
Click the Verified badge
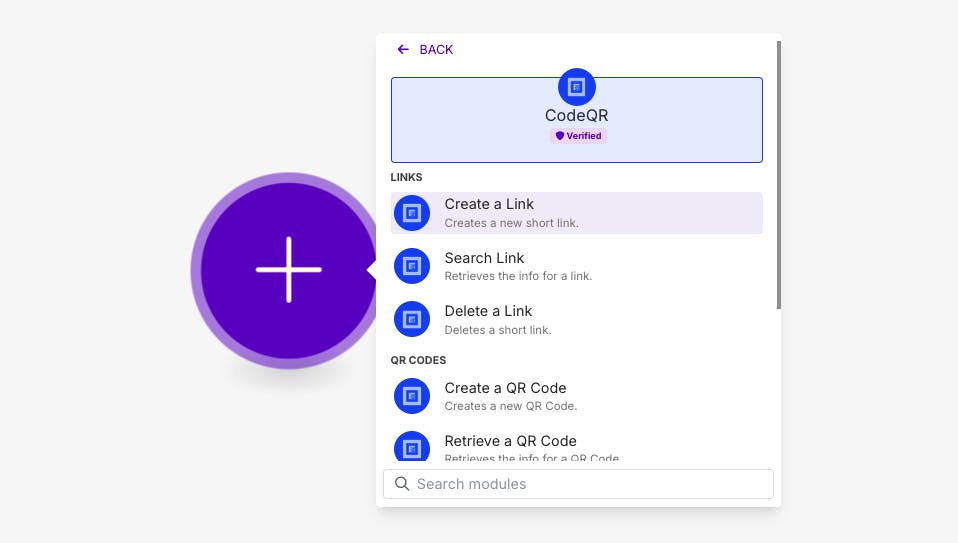pos(578,136)
